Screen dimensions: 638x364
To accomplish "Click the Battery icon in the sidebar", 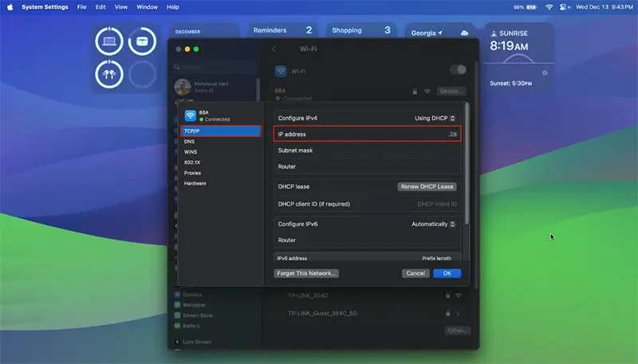I will click(177, 326).
